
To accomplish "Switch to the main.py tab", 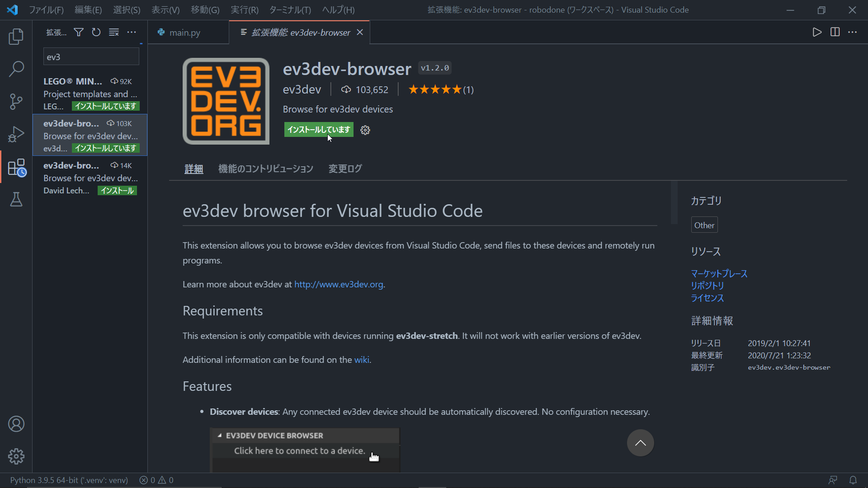I will 184,33.
